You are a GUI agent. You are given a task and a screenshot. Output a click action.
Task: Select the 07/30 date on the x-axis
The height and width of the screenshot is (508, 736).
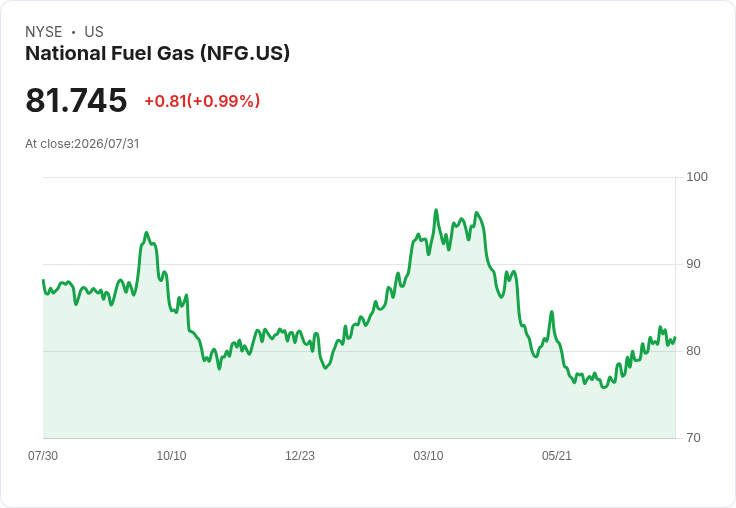[43, 456]
